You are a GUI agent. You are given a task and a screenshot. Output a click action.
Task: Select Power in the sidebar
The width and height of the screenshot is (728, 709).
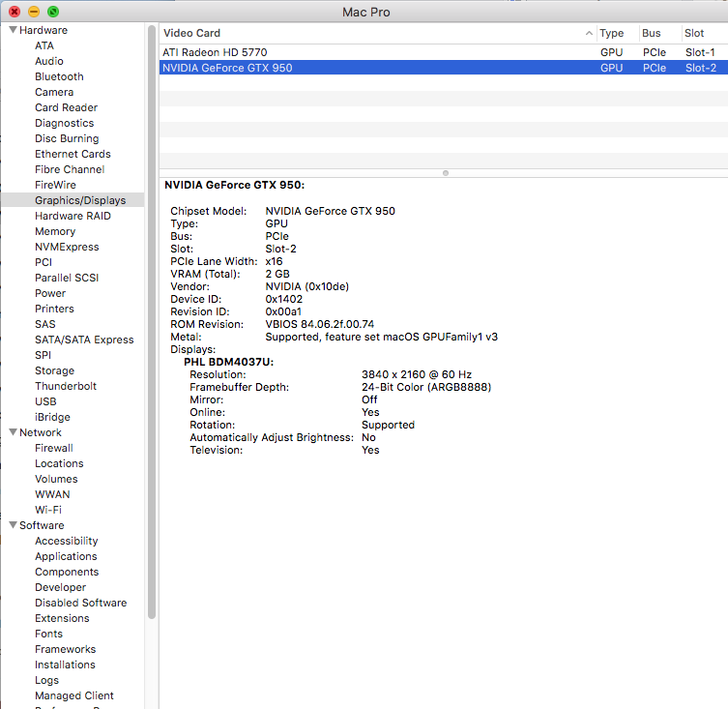click(x=50, y=293)
